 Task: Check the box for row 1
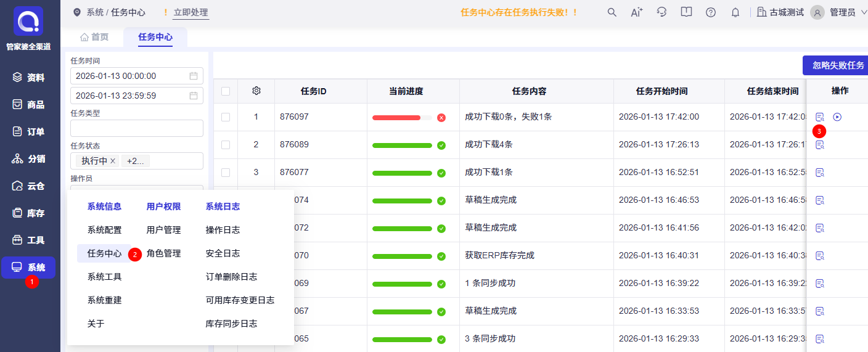tap(226, 117)
